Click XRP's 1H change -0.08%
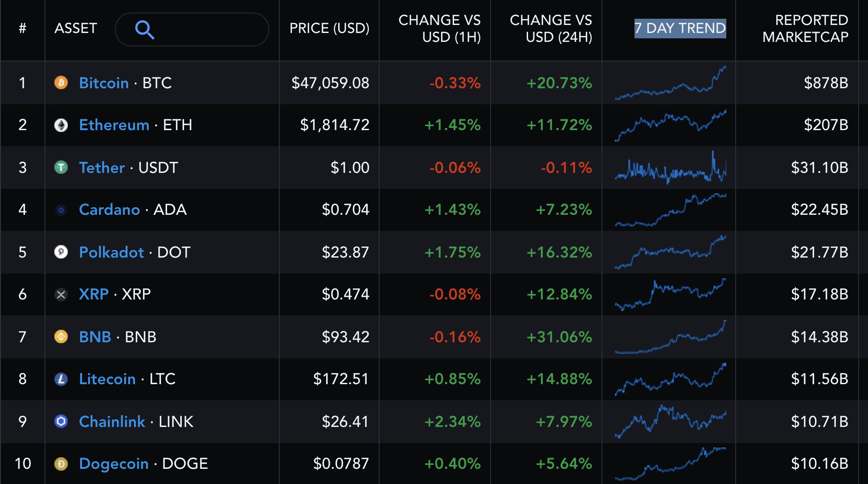 tap(455, 294)
